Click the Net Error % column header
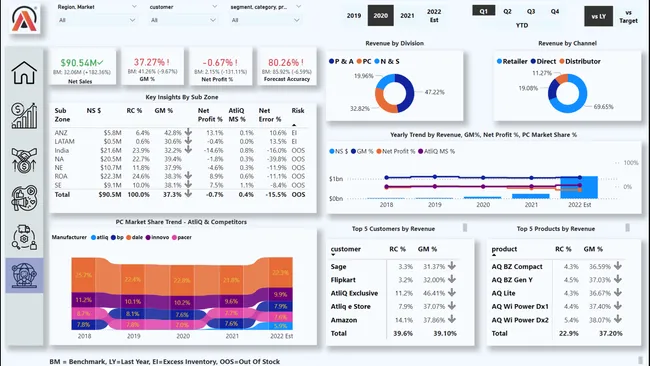 pyautogui.click(x=270, y=115)
